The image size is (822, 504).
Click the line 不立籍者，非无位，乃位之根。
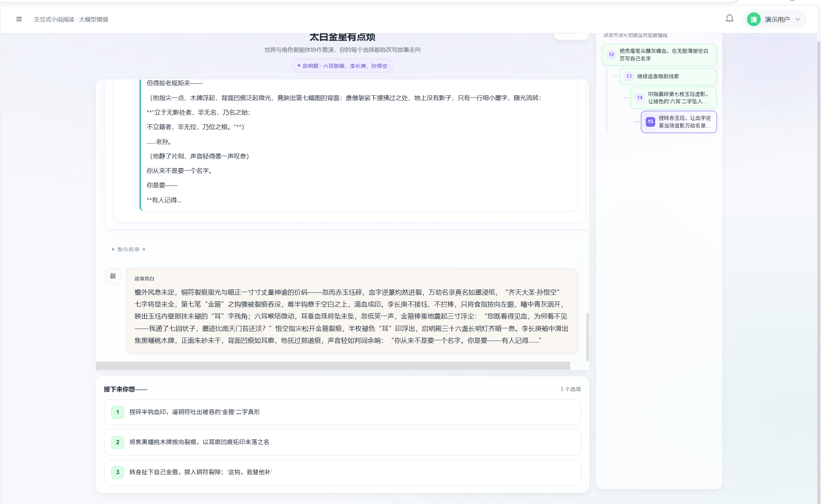click(195, 127)
